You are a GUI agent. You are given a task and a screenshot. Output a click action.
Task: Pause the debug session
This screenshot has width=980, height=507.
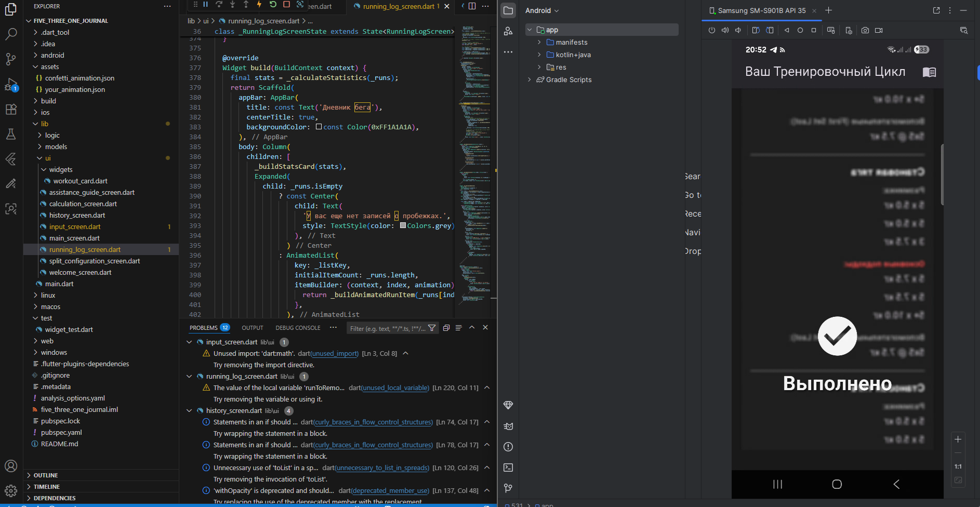click(206, 5)
